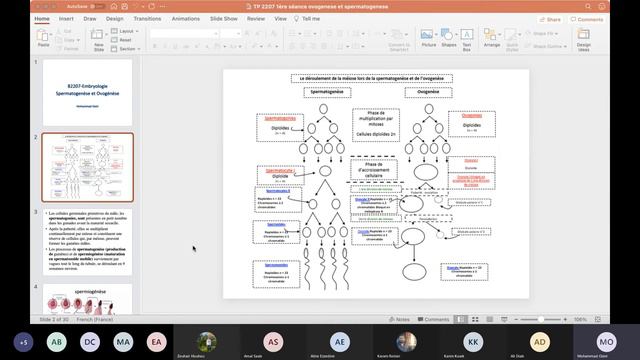Image resolution: width=640 pixels, height=360 pixels.
Task: Select slide 3 text thumbnail
Action: point(87,242)
